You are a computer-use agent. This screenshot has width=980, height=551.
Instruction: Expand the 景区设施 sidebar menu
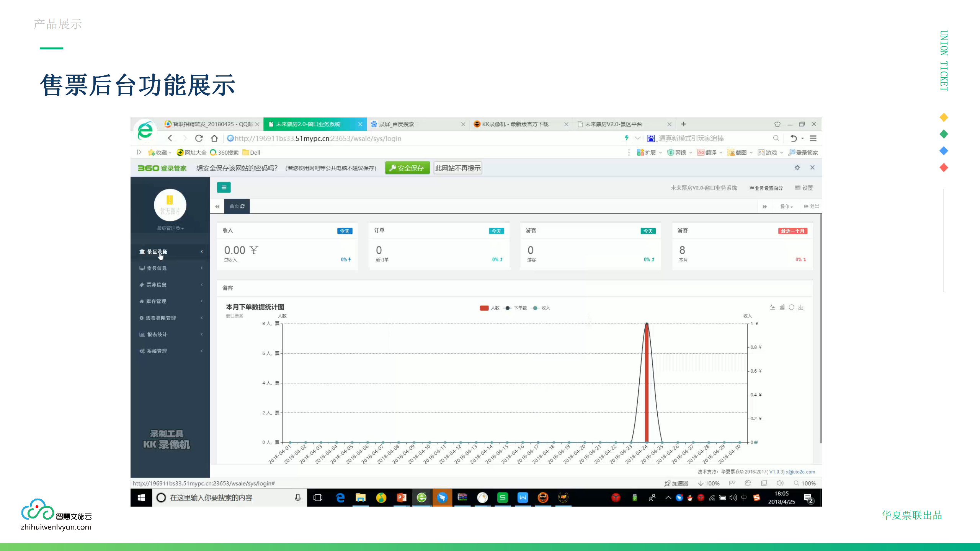click(170, 251)
